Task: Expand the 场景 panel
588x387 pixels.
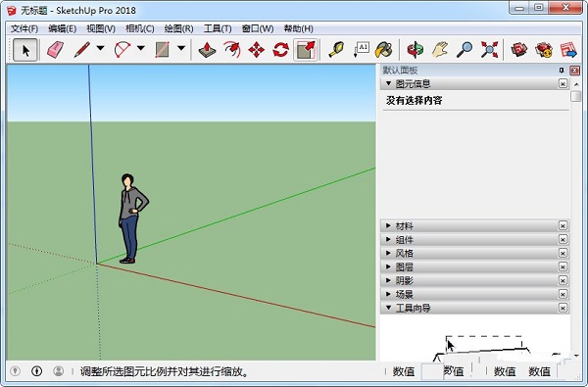Action: (388, 294)
